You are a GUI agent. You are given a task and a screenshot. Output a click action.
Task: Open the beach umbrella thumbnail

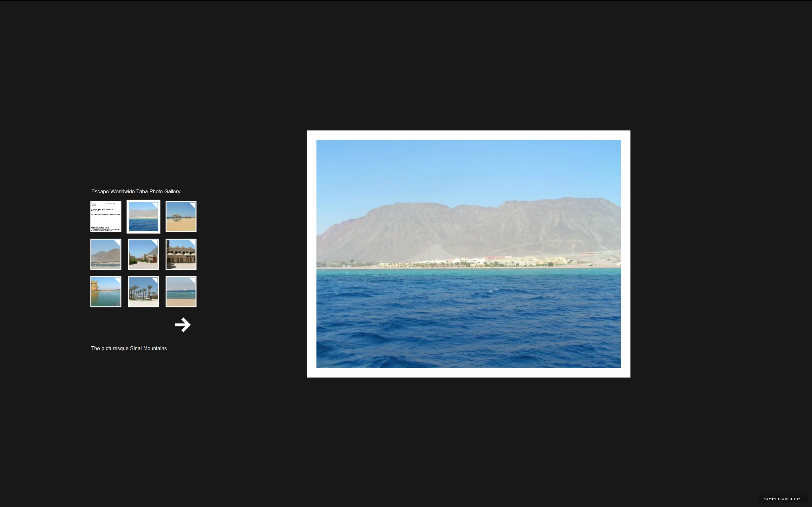click(181, 217)
